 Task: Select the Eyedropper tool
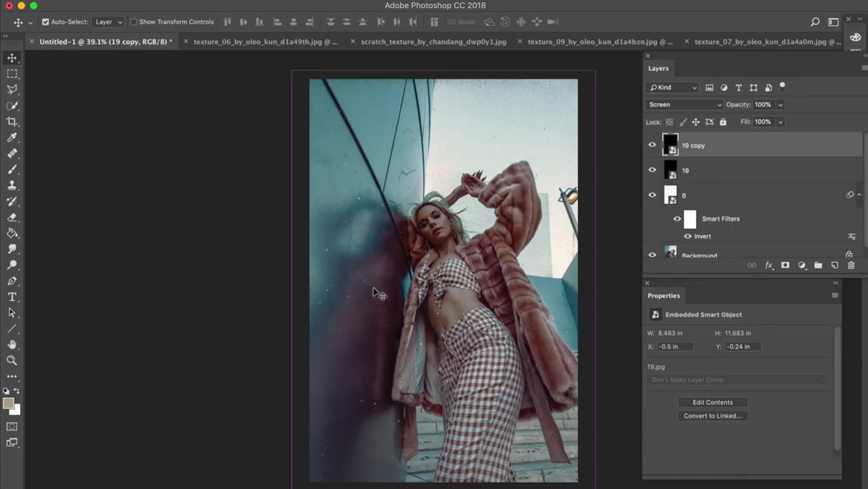[12, 137]
